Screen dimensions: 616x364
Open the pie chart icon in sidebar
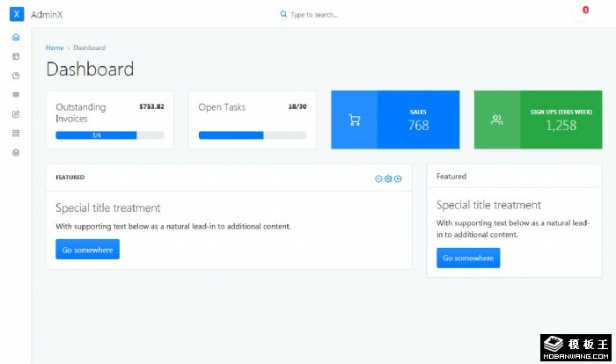pyautogui.click(x=16, y=76)
